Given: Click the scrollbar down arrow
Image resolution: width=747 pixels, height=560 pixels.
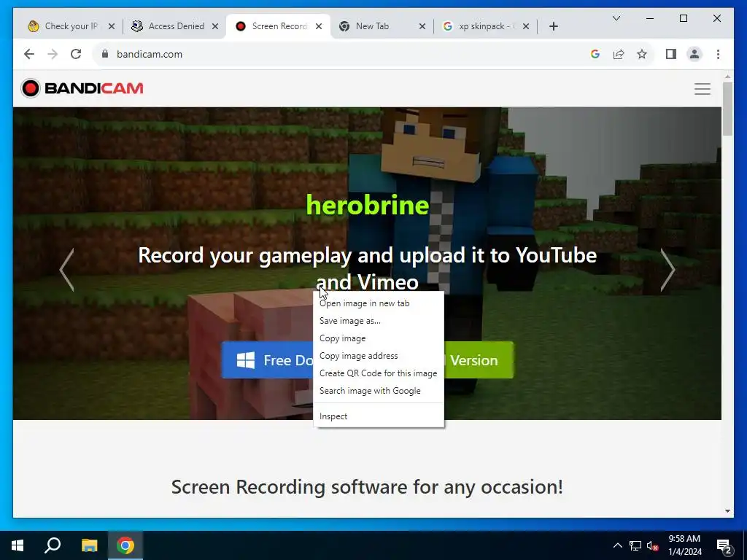Looking at the screenshot, I should [727, 511].
